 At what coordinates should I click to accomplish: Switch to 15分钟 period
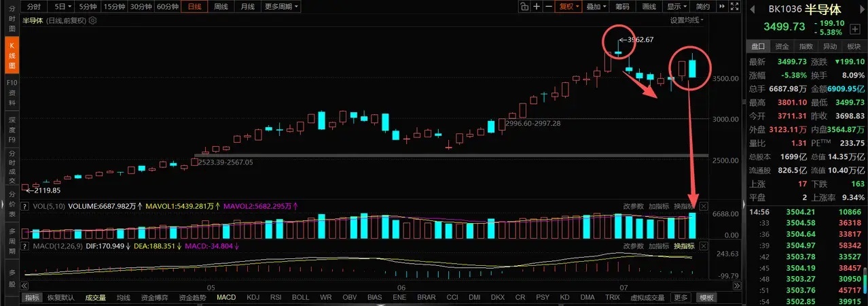click(115, 6)
